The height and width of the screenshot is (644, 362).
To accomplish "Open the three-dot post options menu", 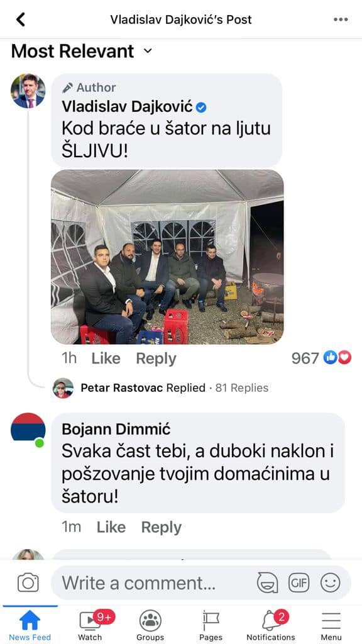I will tap(341, 19).
